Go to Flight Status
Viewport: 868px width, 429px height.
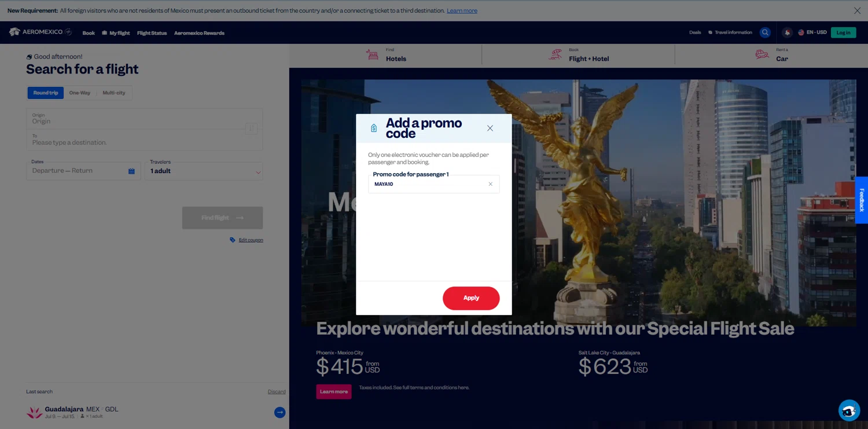(x=152, y=33)
